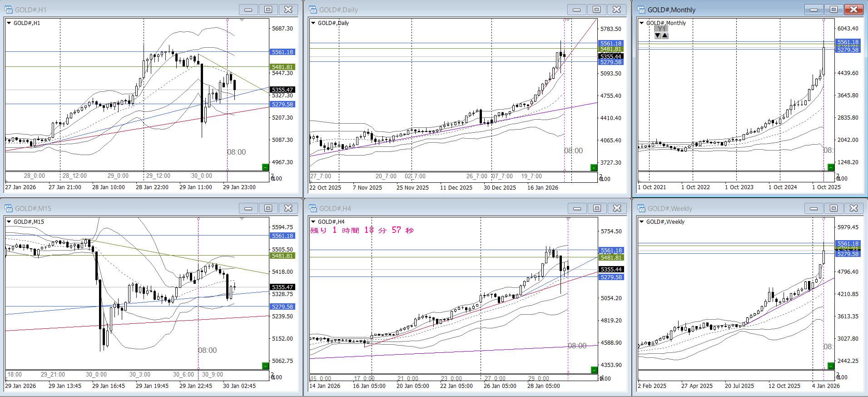Image resolution: width=868 pixels, height=397 pixels.
Task: Click the green minus button in M15 chart
Action: pyautogui.click(x=265, y=366)
